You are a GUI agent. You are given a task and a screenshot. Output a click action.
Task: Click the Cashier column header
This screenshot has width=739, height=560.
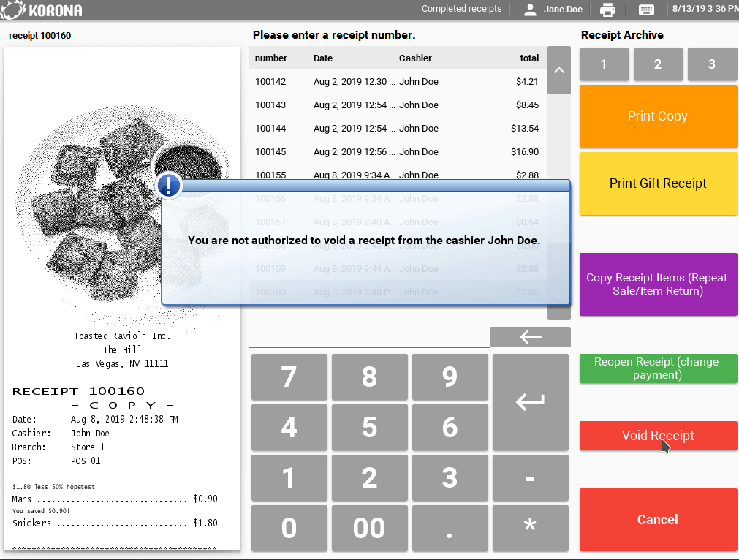[415, 58]
